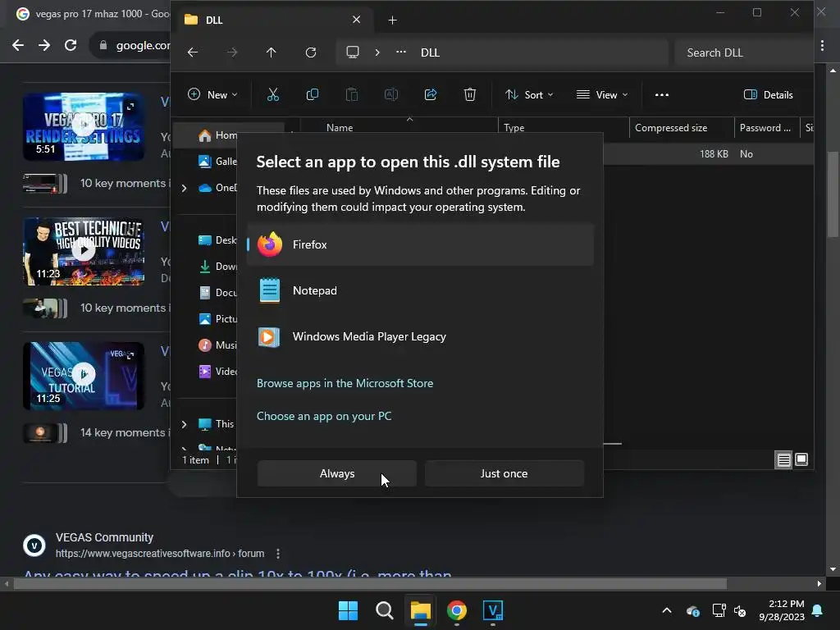Switch to Chrome from the taskbar
The width and height of the screenshot is (840, 630).
pos(457,610)
